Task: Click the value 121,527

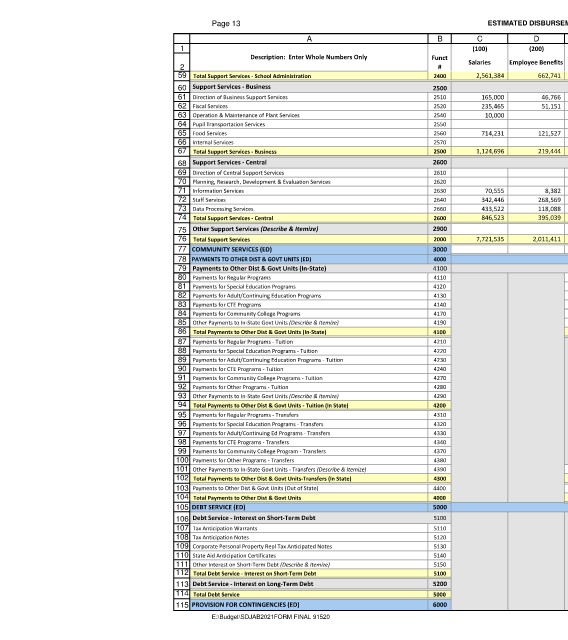Action: coord(536,133)
